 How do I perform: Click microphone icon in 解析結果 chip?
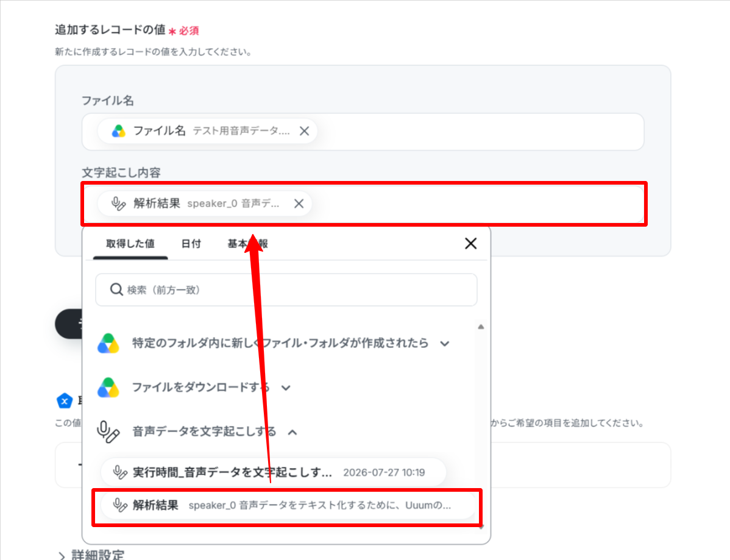tap(118, 204)
